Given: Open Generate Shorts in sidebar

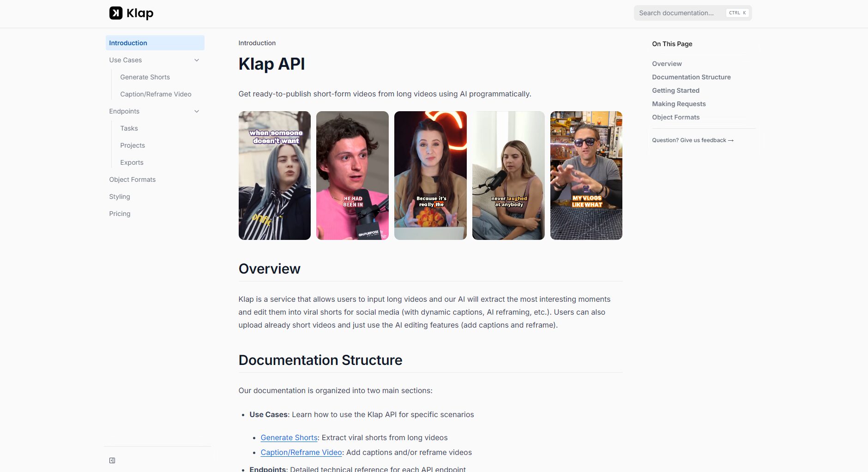Looking at the screenshot, I should pos(145,77).
